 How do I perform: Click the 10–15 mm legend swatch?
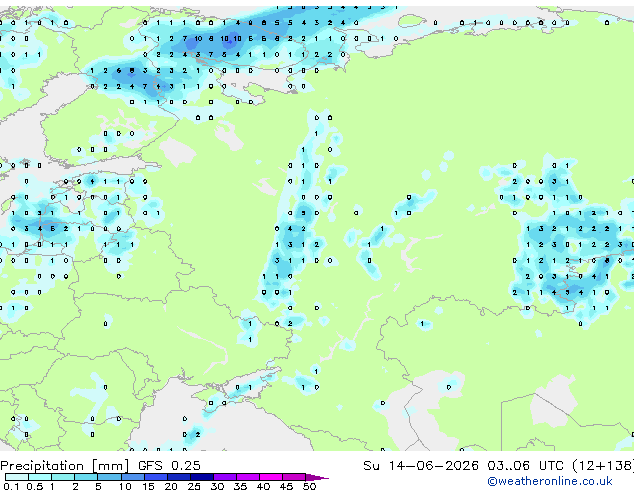click(x=132, y=477)
